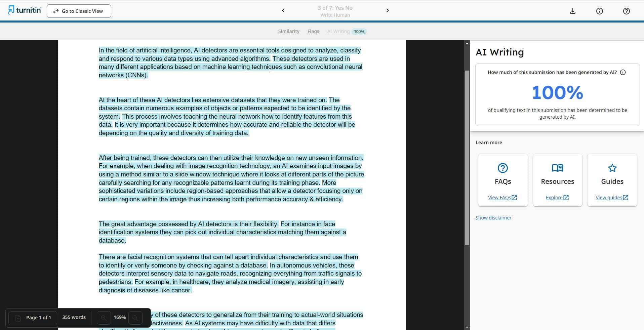Click the Guides star icon
The height and width of the screenshot is (330, 644).
click(x=612, y=168)
